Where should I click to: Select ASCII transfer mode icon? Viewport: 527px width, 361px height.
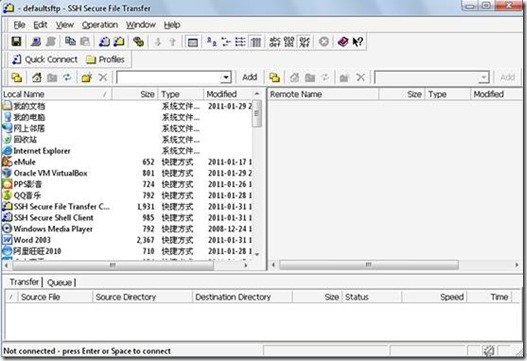click(275, 42)
